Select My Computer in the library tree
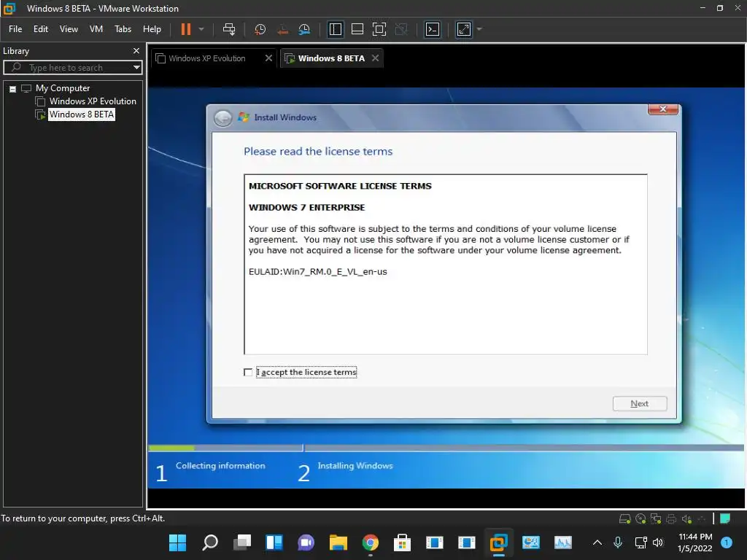Screen dimensions: 747x560 coord(63,88)
